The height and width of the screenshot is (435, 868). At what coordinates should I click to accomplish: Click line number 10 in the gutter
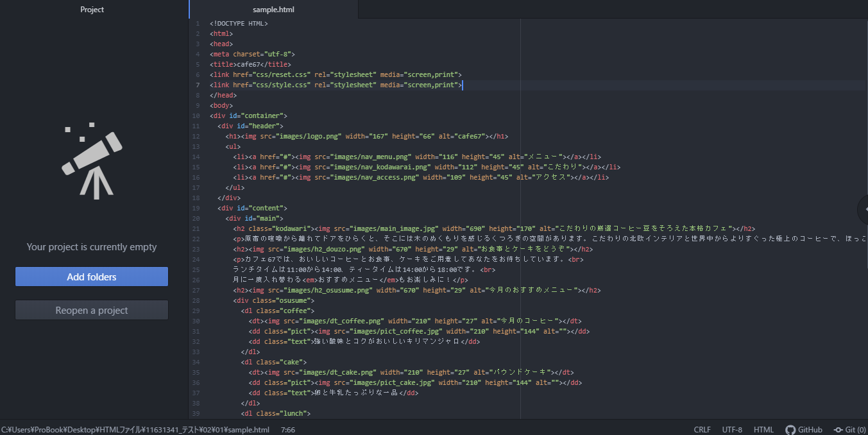(x=196, y=115)
